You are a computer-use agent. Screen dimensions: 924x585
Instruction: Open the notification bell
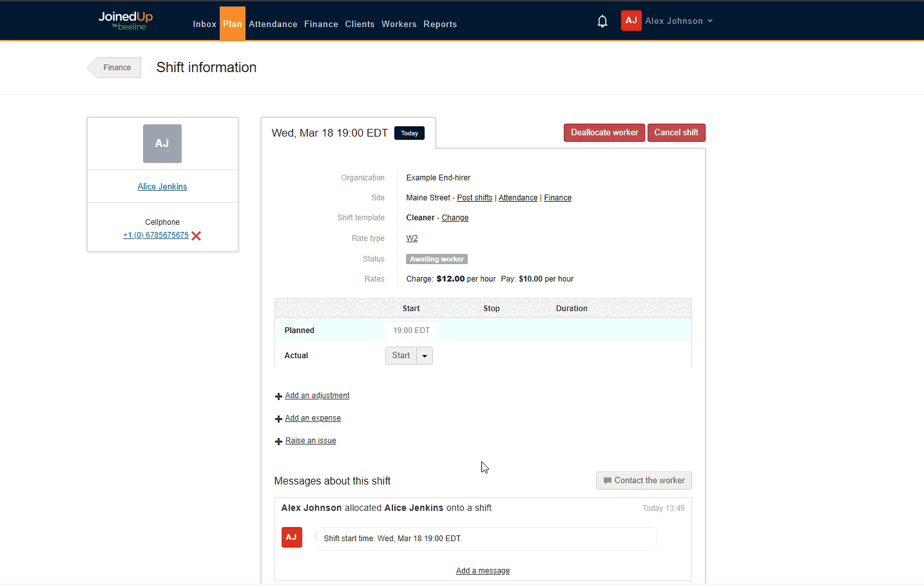(602, 21)
